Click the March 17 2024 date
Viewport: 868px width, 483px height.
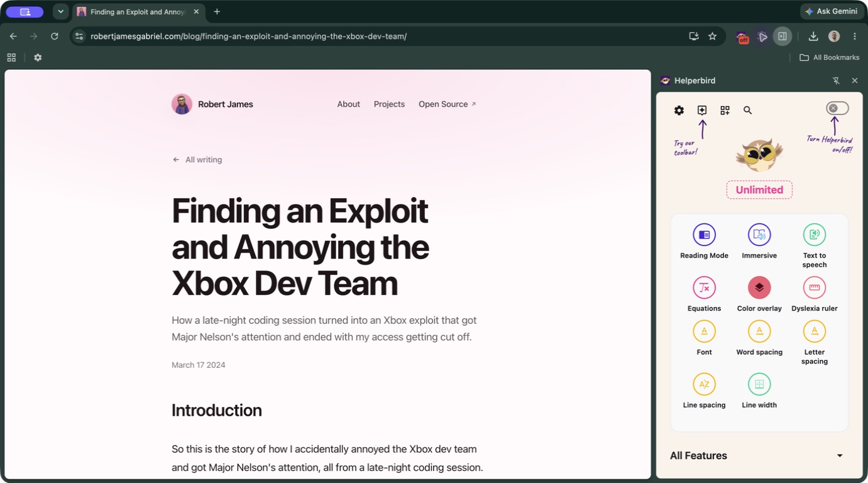198,365
